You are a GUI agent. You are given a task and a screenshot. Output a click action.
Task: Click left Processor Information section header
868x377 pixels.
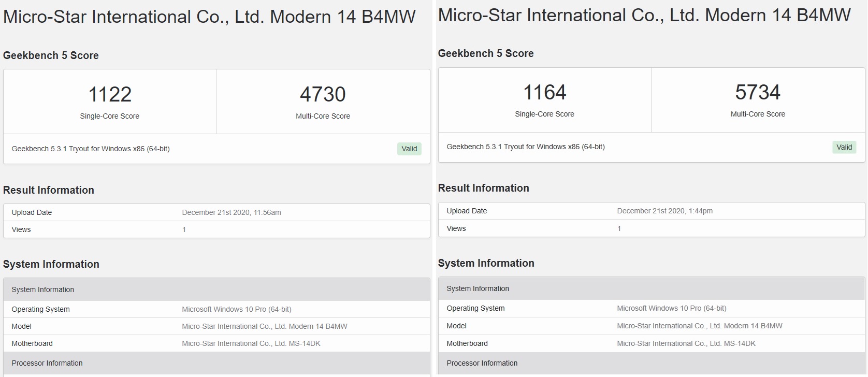click(216, 363)
